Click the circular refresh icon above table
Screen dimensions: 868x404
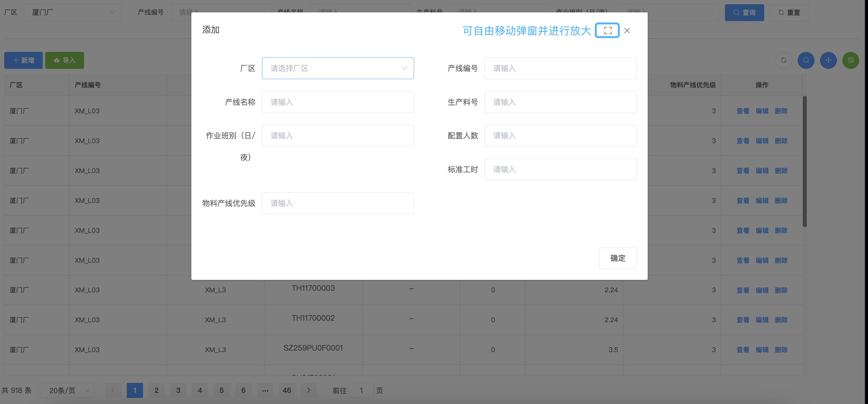coord(783,60)
